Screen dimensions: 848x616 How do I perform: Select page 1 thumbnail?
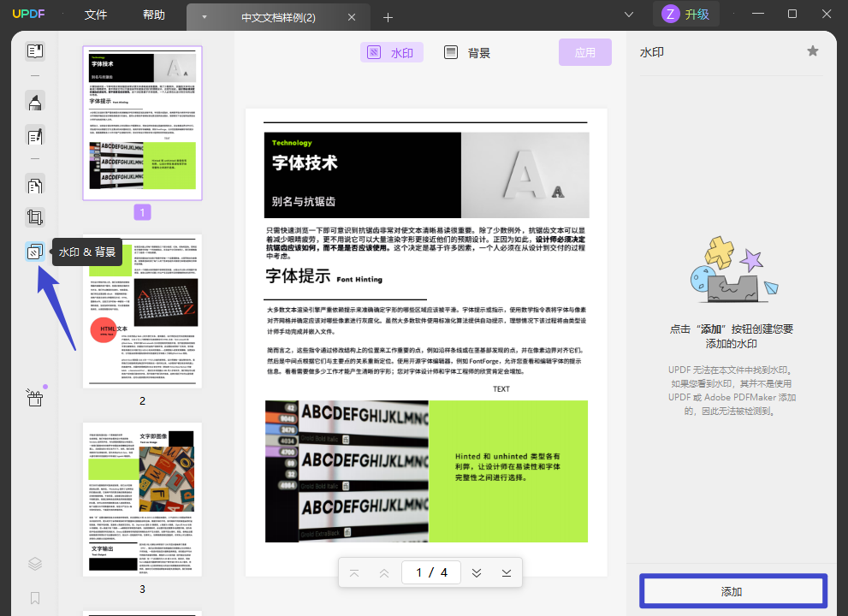click(x=142, y=122)
